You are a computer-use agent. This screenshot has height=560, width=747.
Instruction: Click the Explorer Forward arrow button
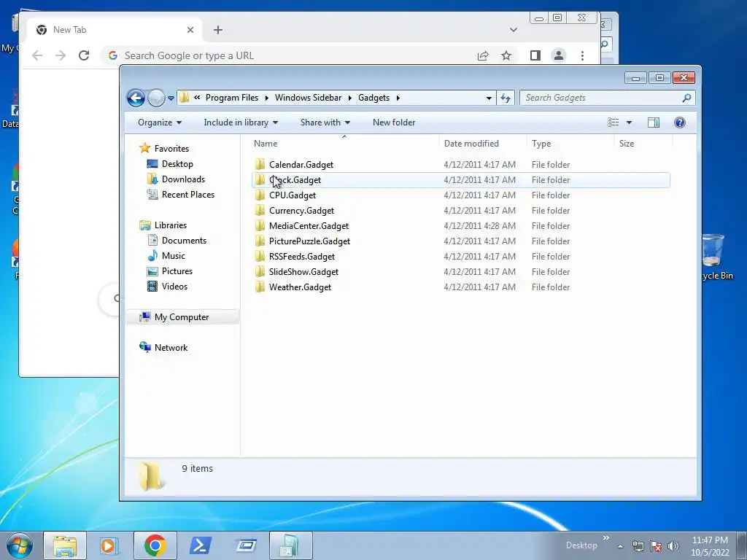tap(156, 98)
